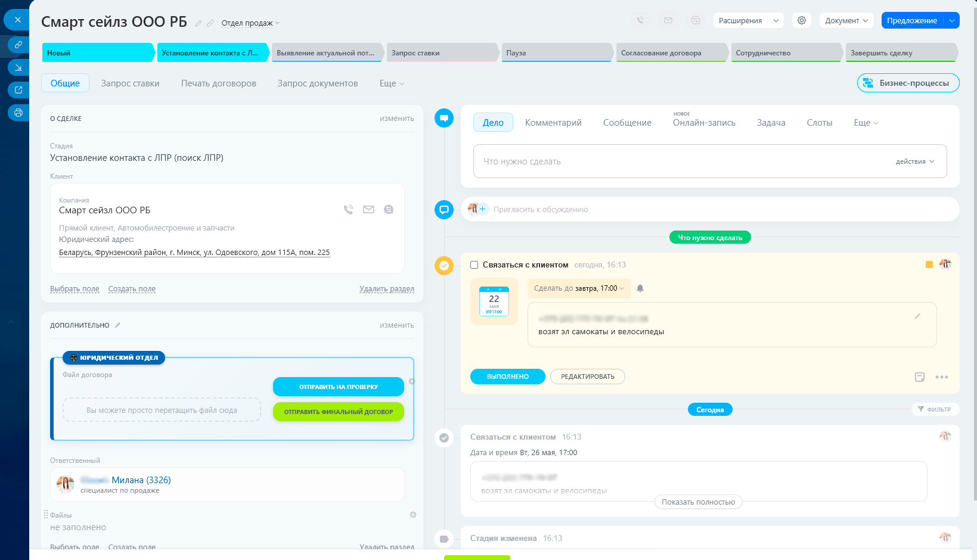
Task: Click note icon in activity card footer
Action: [920, 377]
